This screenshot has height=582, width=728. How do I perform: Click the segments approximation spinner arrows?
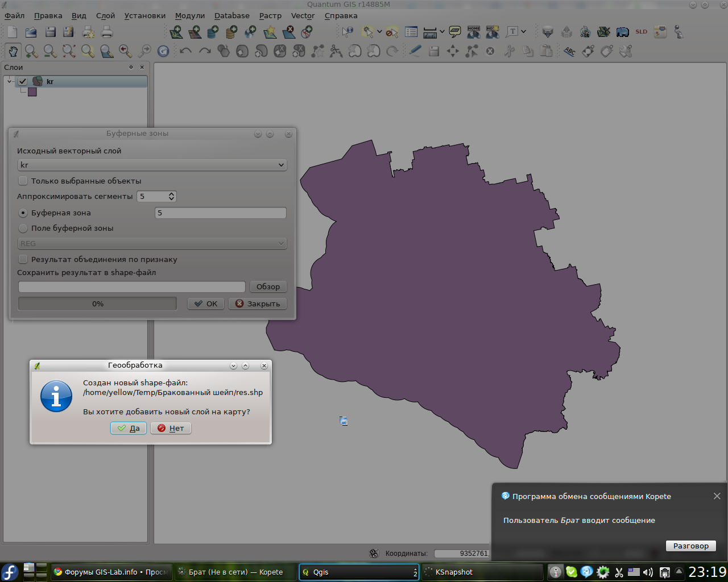pyautogui.click(x=172, y=197)
